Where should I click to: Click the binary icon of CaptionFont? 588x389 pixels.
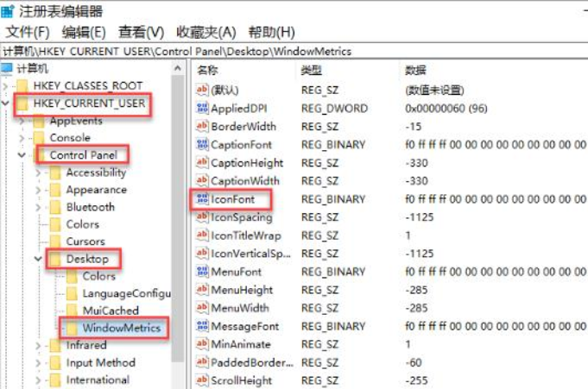click(x=202, y=145)
